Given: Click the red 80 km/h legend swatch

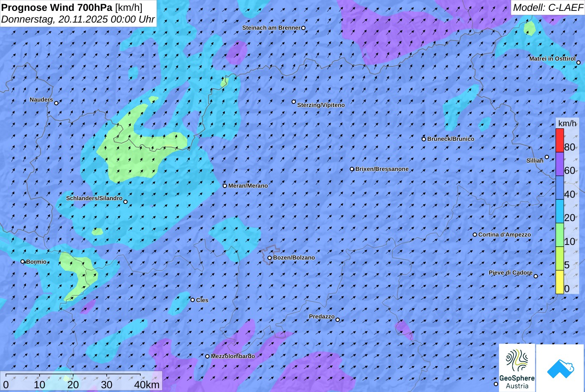Looking at the screenshot, I should pos(560,140).
